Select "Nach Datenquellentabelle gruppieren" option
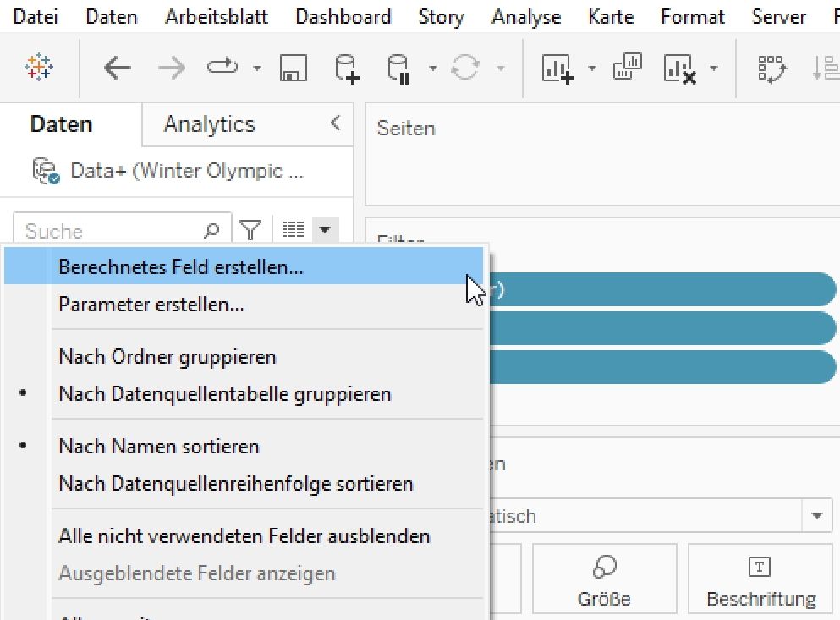Screen dimensions: 840x620 [224, 394]
